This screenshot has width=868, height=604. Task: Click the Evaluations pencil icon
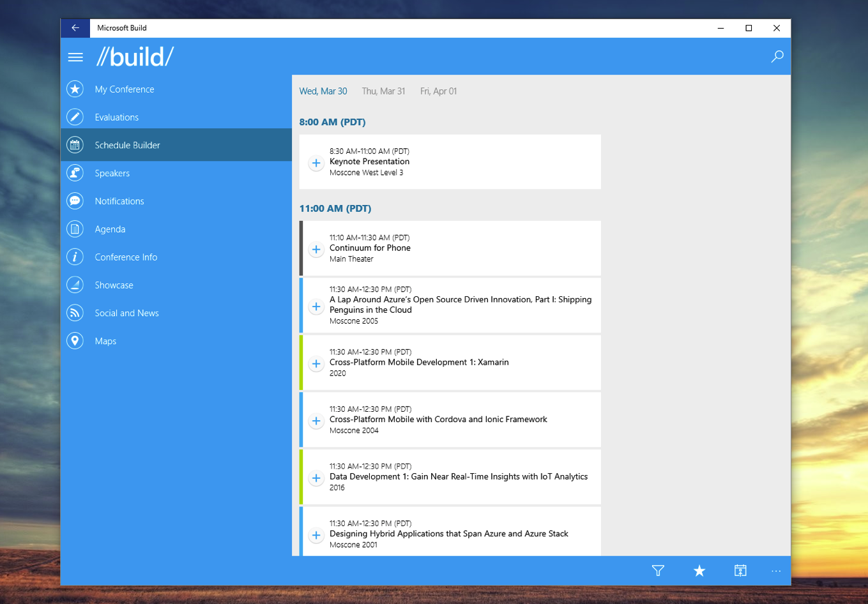(75, 117)
